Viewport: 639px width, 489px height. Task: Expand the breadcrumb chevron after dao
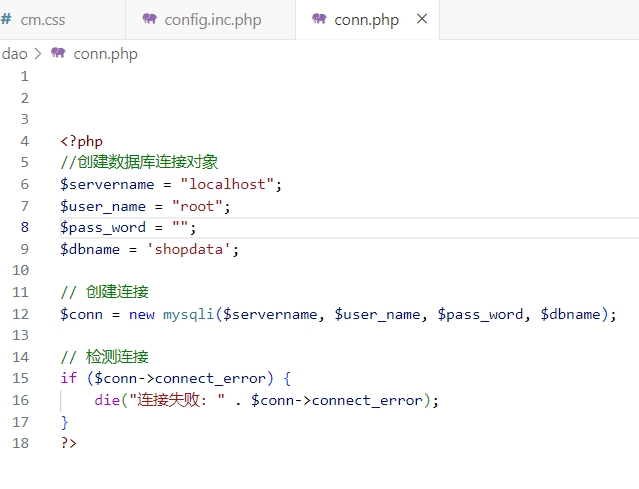pos(38,54)
